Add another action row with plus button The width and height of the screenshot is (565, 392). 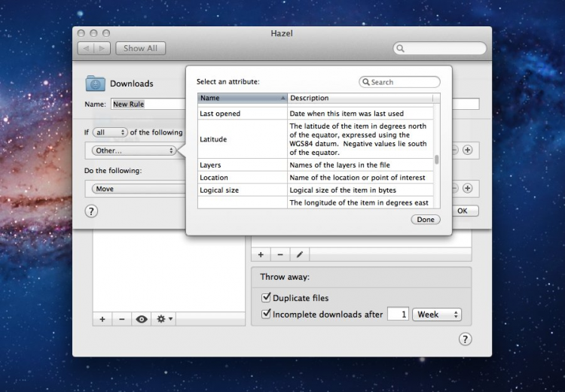pos(467,188)
